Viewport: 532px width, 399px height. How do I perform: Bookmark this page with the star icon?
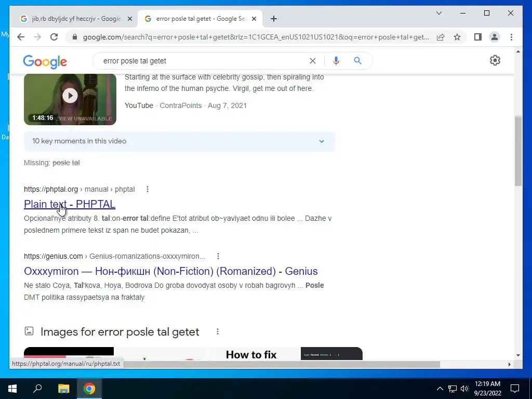tap(457, 37)
